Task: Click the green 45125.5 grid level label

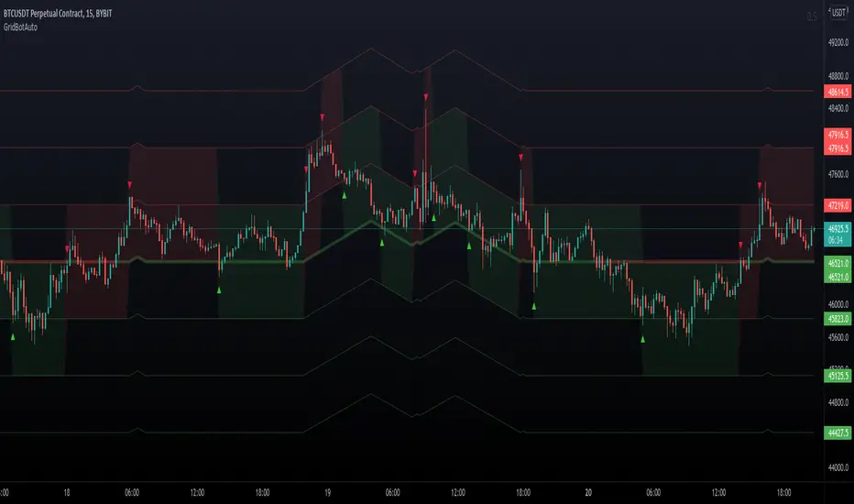Action: (838, 376)
